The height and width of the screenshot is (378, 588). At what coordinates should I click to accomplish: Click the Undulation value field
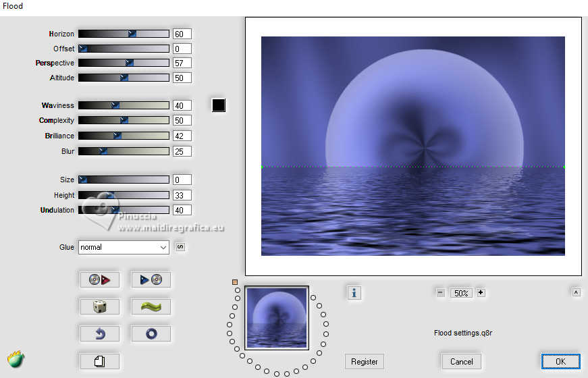coord(182,210)
